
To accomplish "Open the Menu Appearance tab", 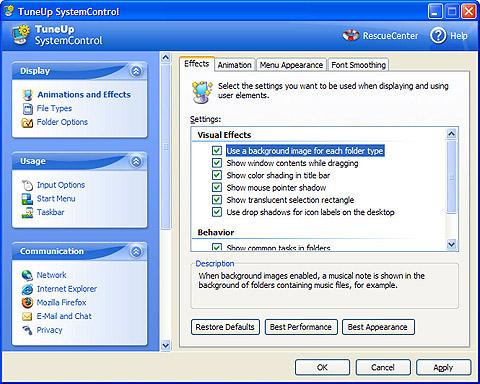I will pos(291,65).
